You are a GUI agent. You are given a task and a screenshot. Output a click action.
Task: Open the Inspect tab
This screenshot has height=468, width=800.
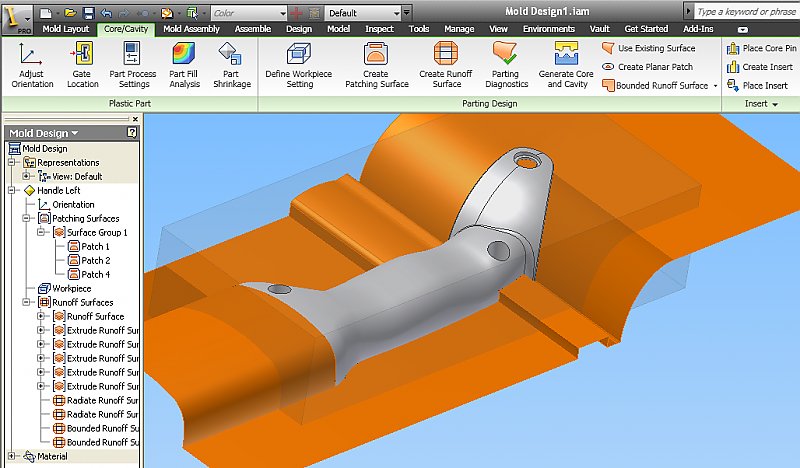tap(379, 29)
